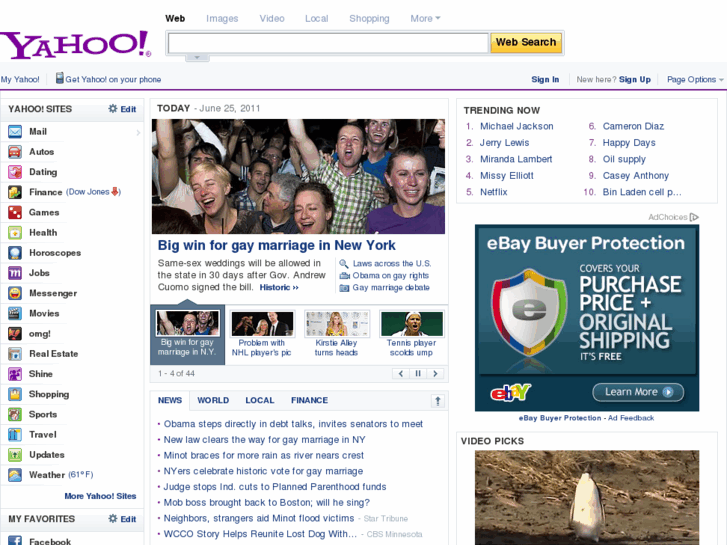Play the penguin video pick
The image size is (727, 545).
click(587, 497)
